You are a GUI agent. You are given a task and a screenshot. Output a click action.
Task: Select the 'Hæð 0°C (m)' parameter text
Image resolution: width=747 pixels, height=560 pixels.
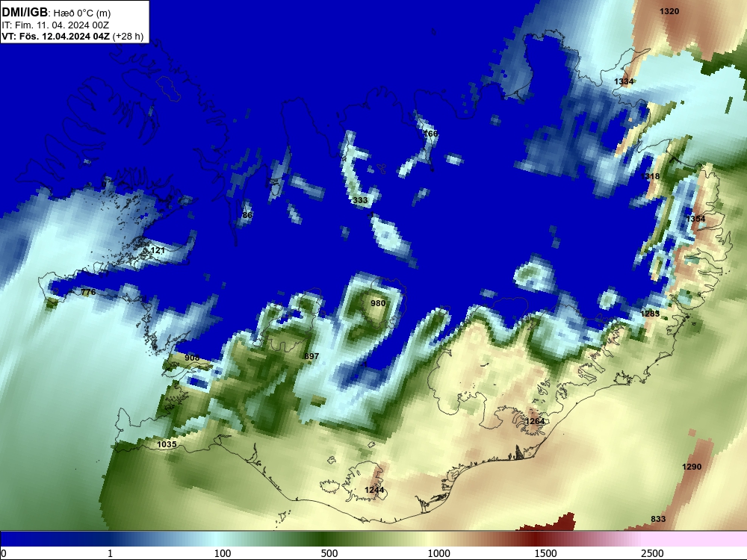[81, 13]
